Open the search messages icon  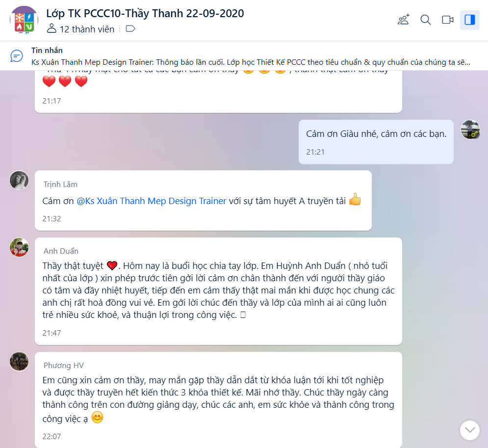425,20
